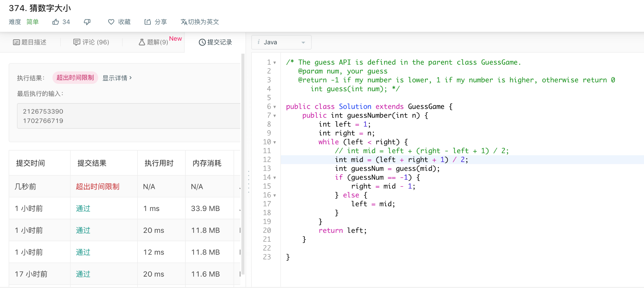This screenshot has height=288, width=644.
Task: Click the info icon beside Java selector
Action: pos(259,42)
